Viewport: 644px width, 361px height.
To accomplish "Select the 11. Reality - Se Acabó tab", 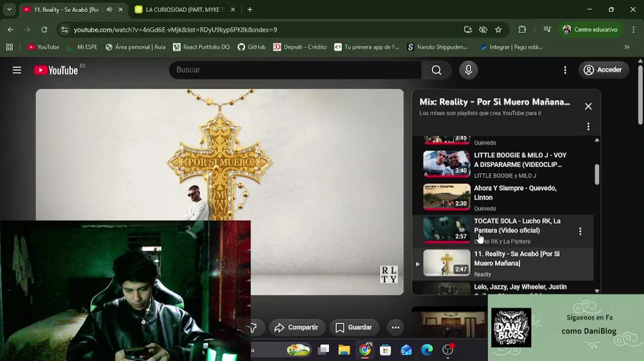I will [68, 10].
